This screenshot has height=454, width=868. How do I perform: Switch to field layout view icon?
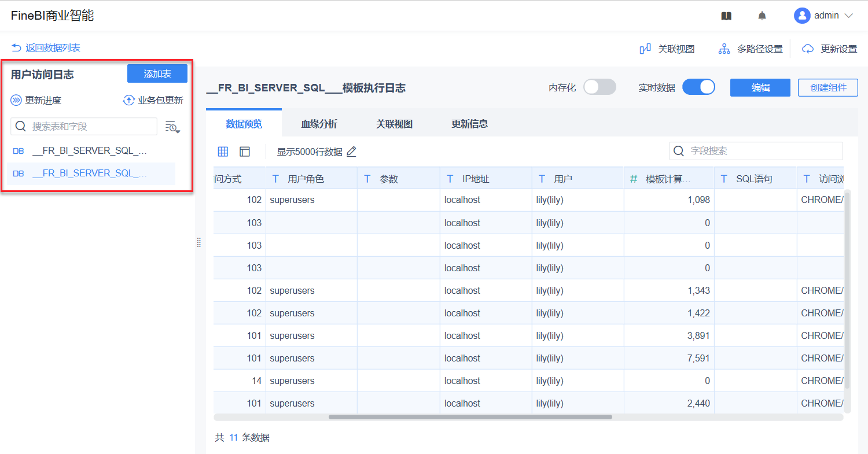(x=245, y=152)
